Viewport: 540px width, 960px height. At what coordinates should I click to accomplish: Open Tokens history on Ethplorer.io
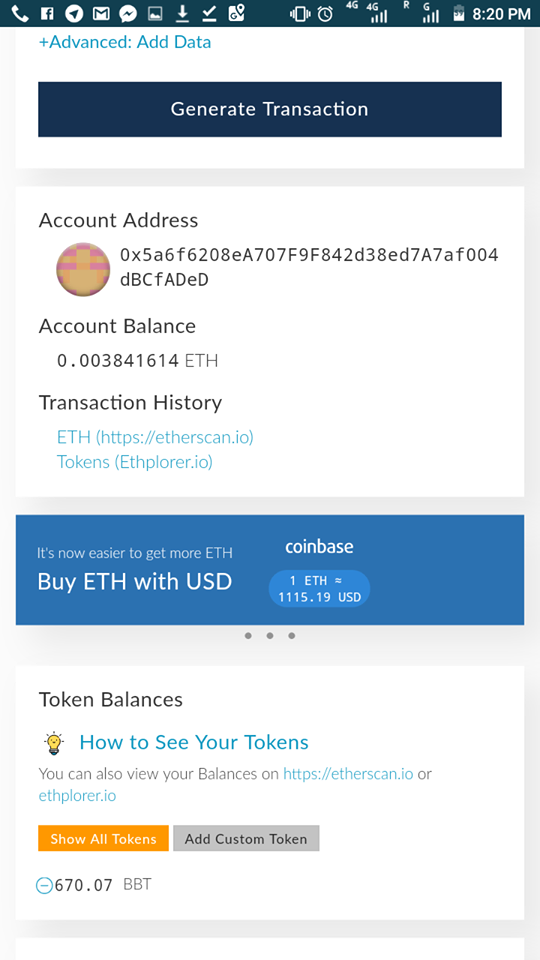coord(135,462)
